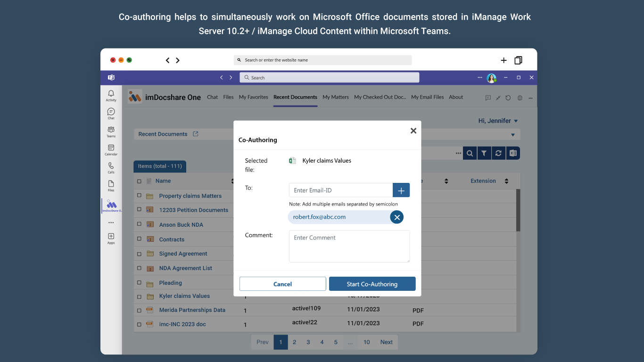This screenshot has height=362, width=644.
Task: Open Chat in Teams sidebar
Action: [111, 114]
